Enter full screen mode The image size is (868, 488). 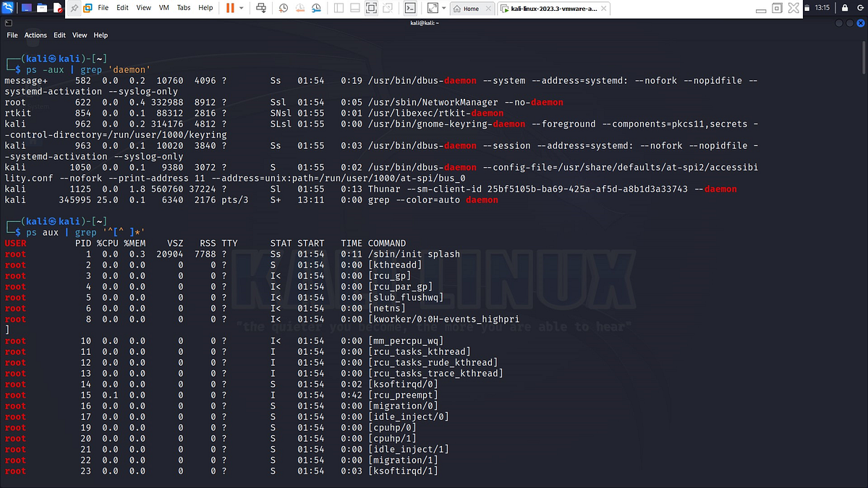(x=370, y=9)
